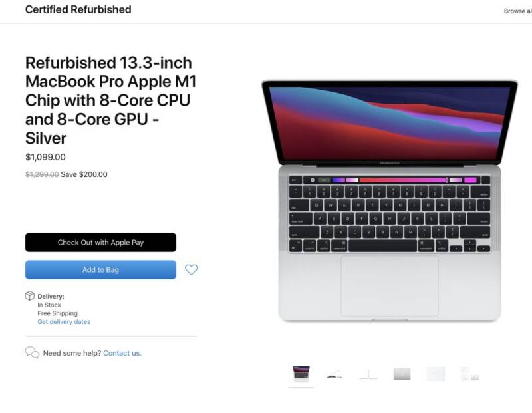
Task: Open the Contact us link
Action: pos(122,353)
